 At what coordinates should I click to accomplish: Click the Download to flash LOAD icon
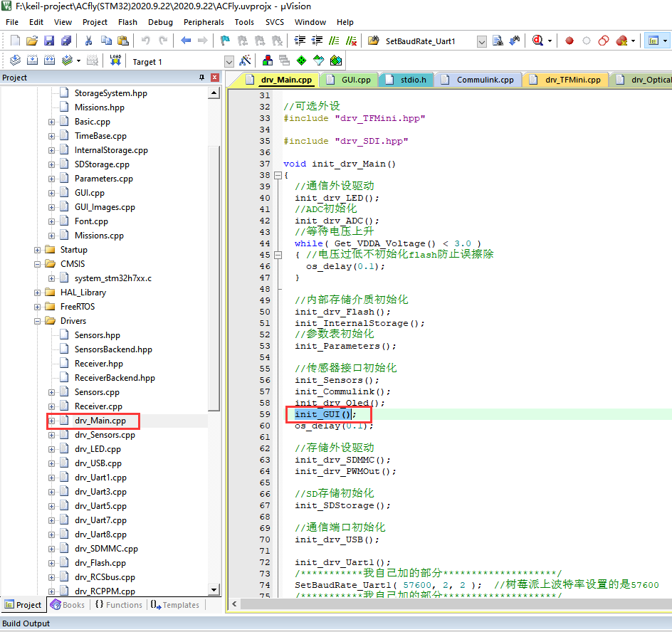(115, 61)
